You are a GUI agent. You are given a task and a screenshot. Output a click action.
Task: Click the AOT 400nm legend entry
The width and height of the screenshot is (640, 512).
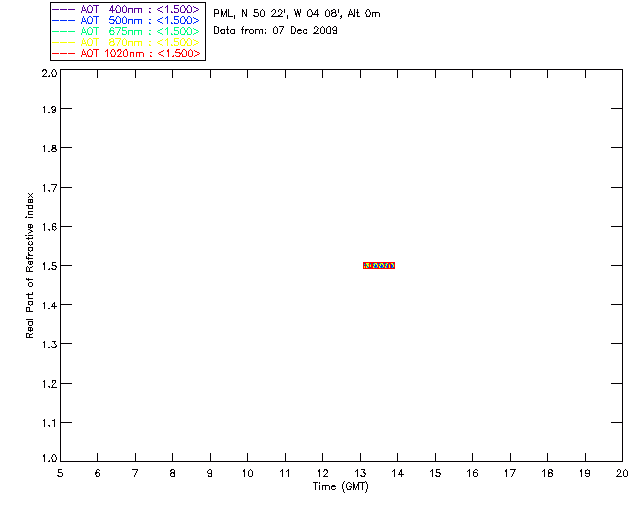[x=126, y=9]
